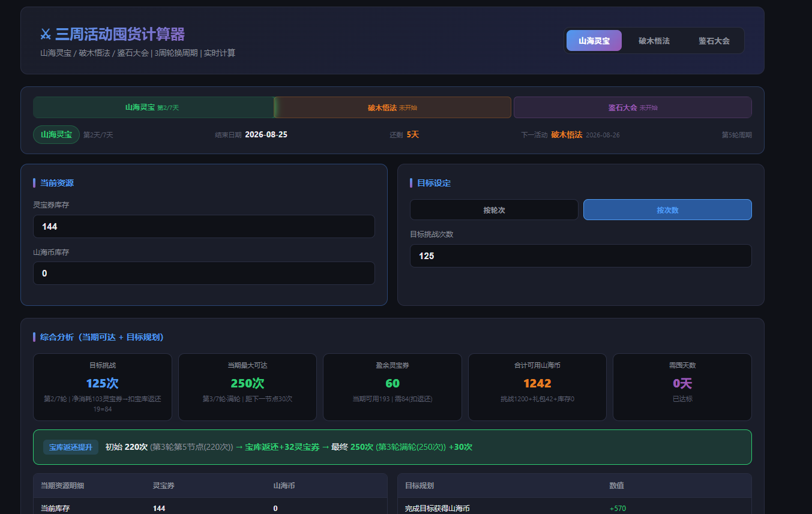Click the 宝库返还提升 badge
This screenshot has width=812, height=514.
(71, 447)
